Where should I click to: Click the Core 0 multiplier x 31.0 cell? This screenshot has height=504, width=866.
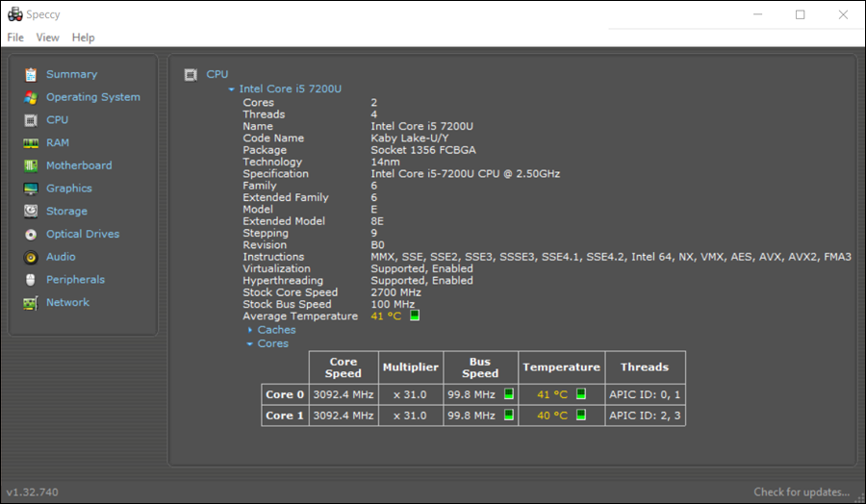[410, 394]
